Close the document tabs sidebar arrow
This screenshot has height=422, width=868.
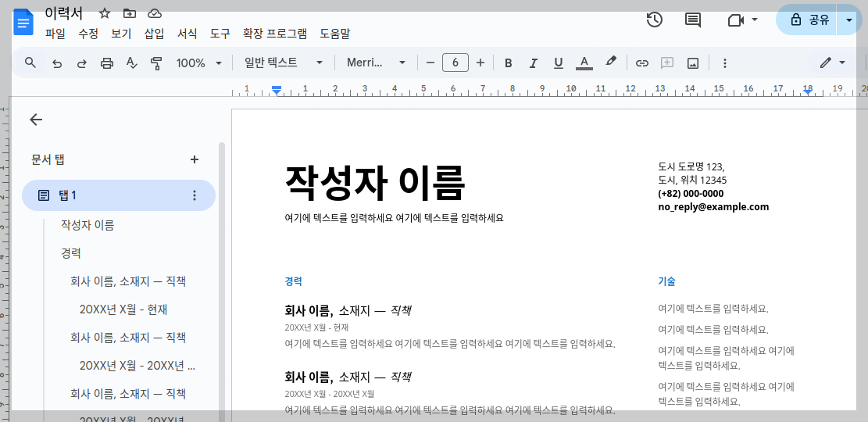(x=36, y=120)
